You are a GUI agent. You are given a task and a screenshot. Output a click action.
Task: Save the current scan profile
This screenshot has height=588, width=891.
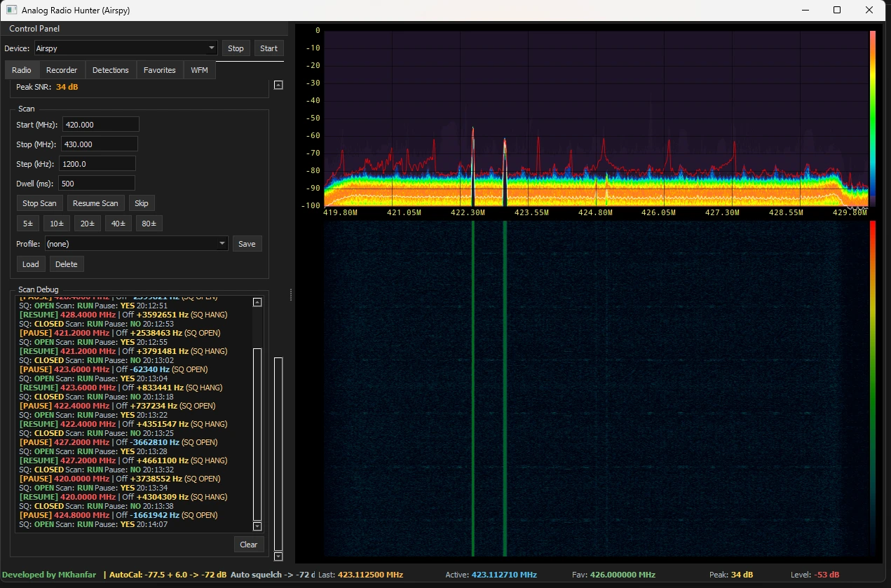tap(247, 243)
